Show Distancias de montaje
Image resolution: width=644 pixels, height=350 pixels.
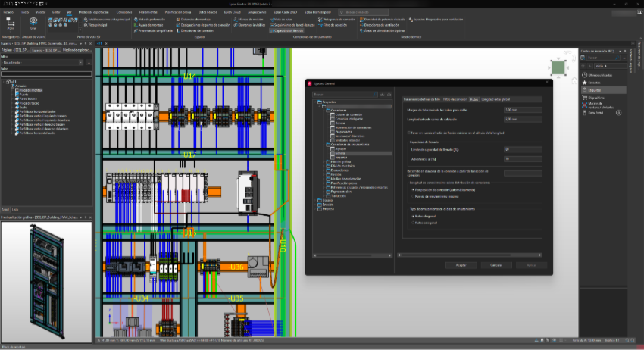click(x=193, y=19)
